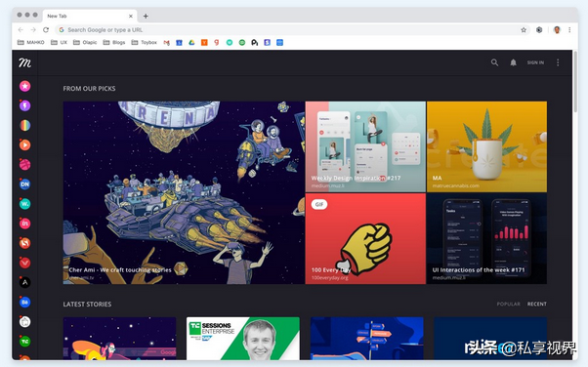Select the New Tab browser tab
Screen dimensions: 588x367
pos(90,17)
